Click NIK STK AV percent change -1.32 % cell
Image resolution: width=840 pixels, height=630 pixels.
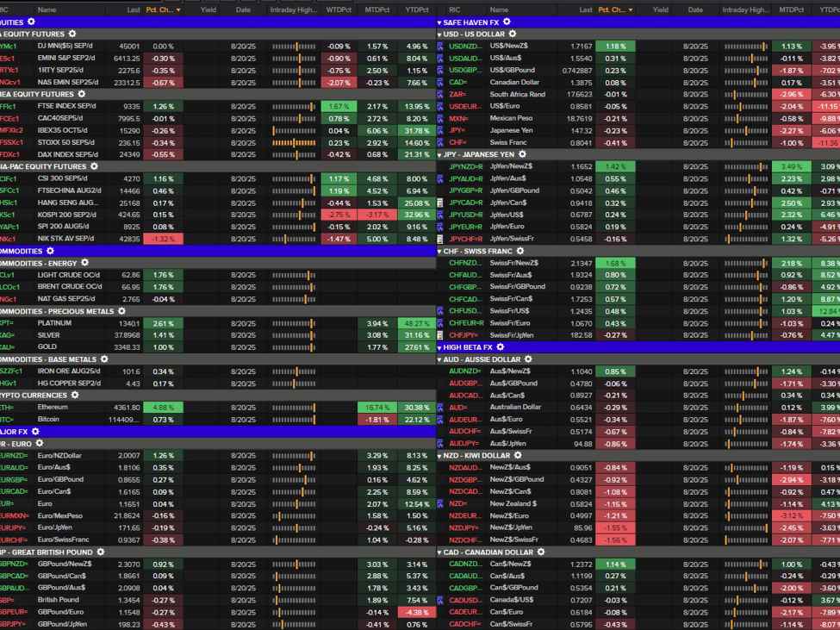click(x=164, y=239)
